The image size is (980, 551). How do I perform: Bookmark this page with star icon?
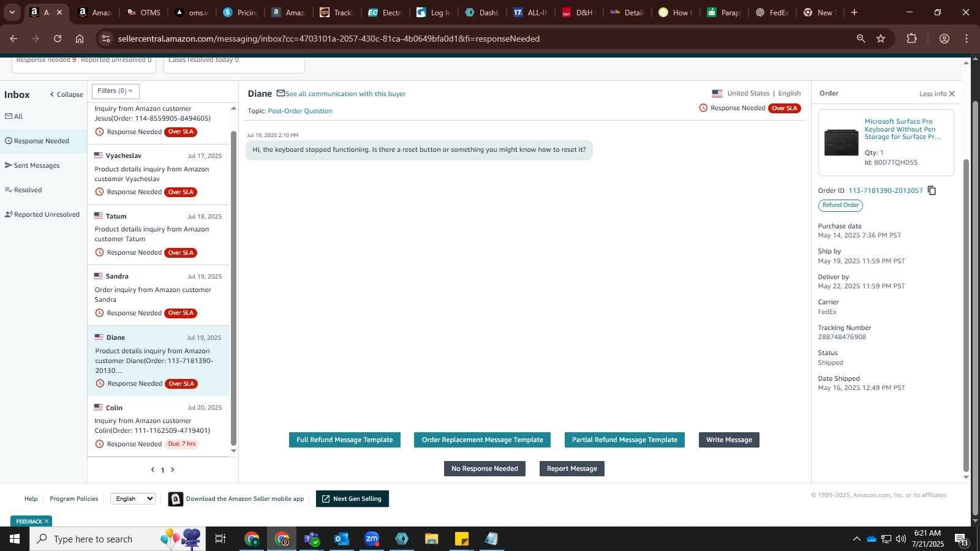[881, 39]
